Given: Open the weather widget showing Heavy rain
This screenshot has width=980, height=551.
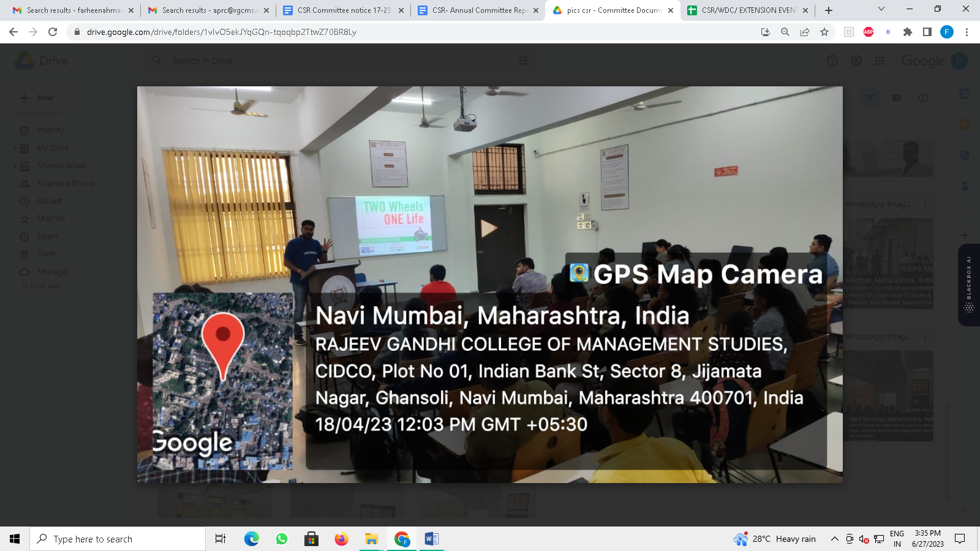Looking at the screenshot, I should (x=775, y=539).
